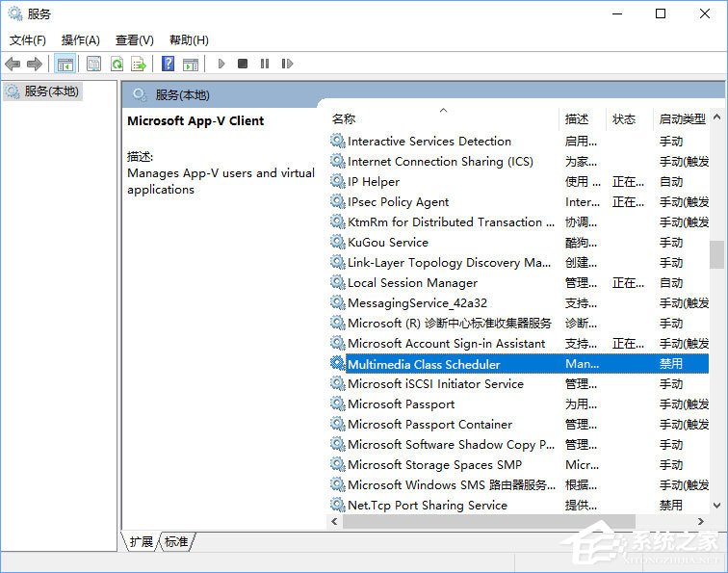Click the Export List toolbar icon
Viewport: 728px width, 573px height.
pos(139,64)
